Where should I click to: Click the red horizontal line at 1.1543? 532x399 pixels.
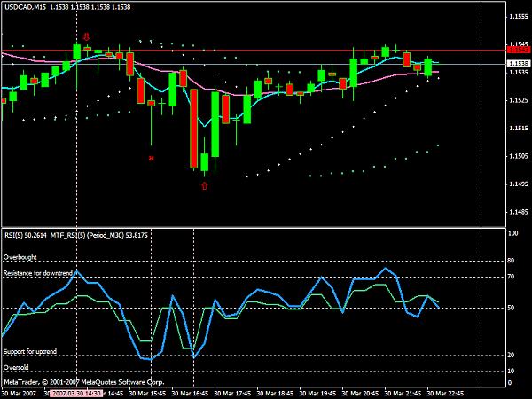pos(254,51)
